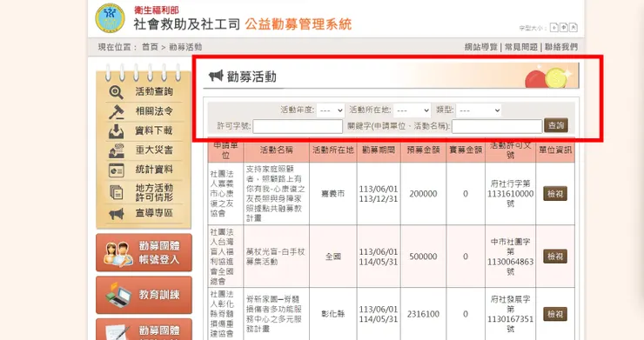The width and height of the screenshot is (644, 340).
Task: Expand the 活動年度 dropdown
Action: coord(331,110)
